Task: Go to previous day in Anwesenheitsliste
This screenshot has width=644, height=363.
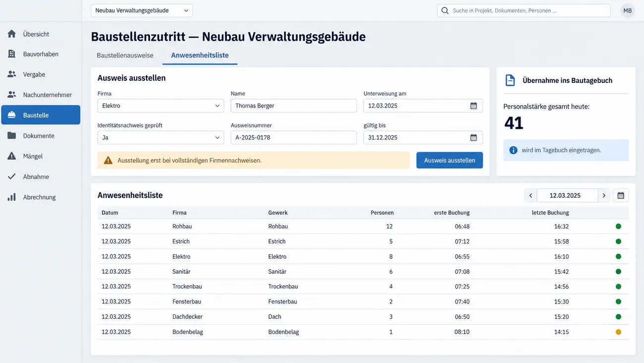Action: tap(531, 195)
